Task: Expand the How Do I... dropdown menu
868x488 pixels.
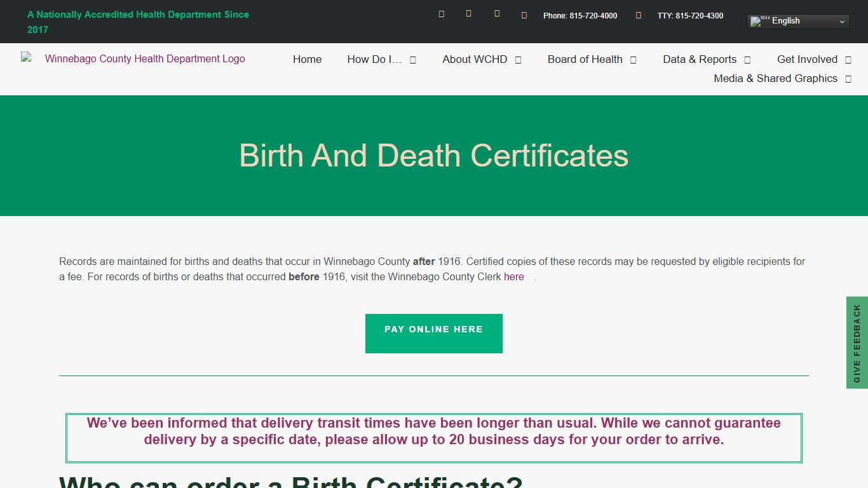Action: (412, 59)
